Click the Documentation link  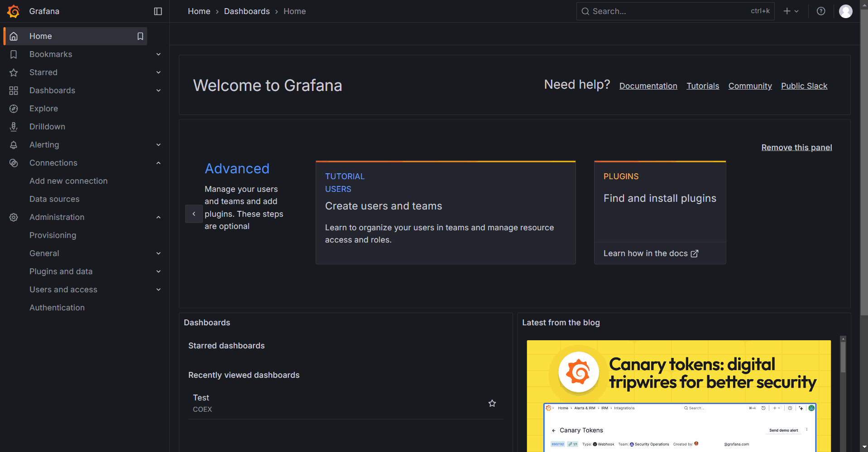[648, 86]
